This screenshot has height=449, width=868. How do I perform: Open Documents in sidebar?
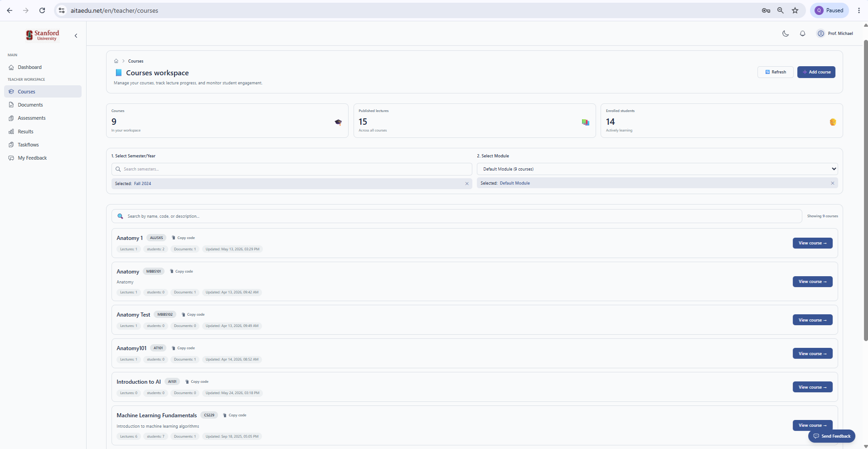pos(43,105)
